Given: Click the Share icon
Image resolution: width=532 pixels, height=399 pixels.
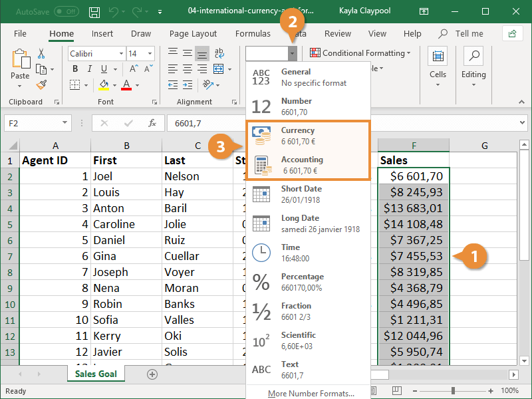Looking at the screenshot, I should (512, 34).
